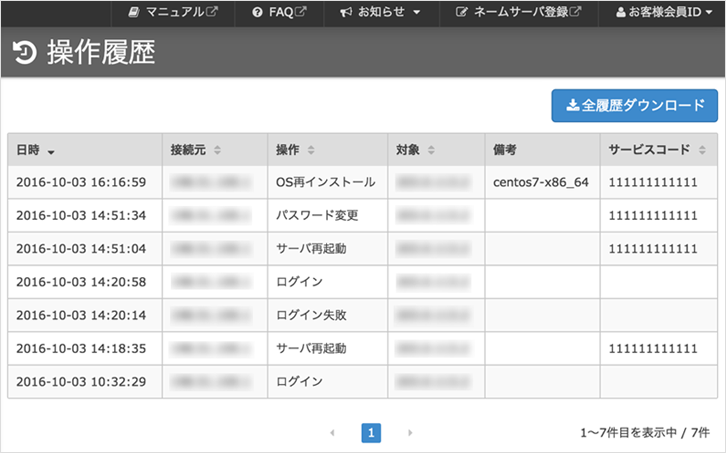Select page 1 in pagination

click(371, 433)
